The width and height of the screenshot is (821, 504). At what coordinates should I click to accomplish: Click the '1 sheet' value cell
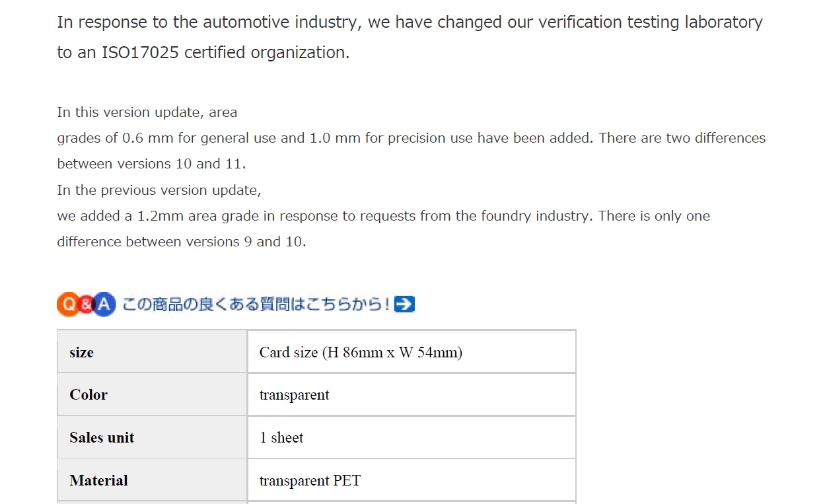[411, 437]
